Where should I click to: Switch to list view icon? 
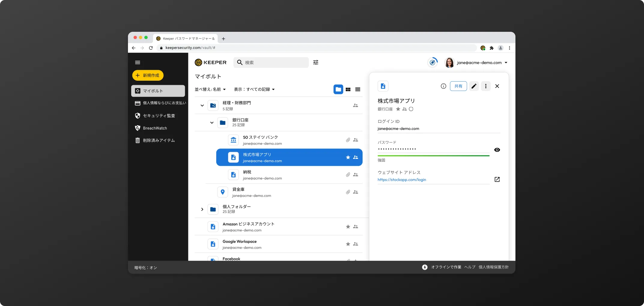click(358, 89)
